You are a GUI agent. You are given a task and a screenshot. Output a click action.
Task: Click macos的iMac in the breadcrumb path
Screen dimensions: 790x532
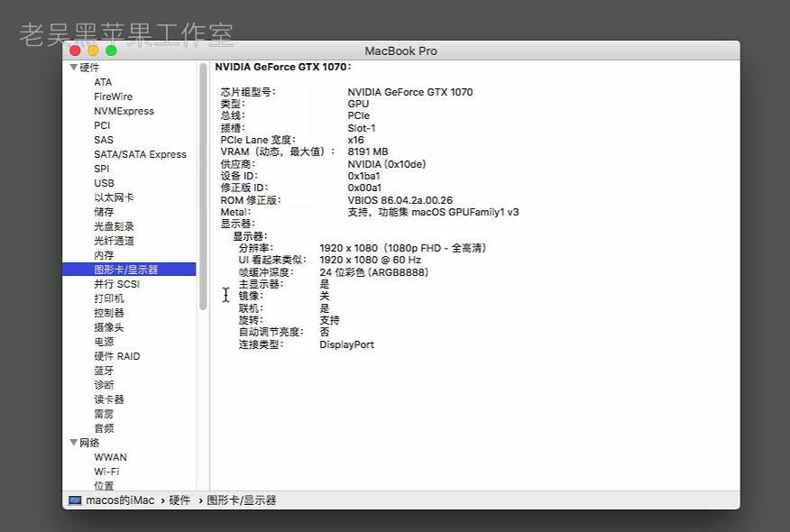pos(114,500)
